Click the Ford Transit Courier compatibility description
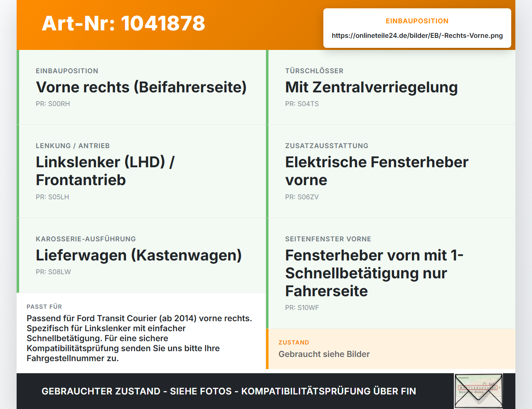This screenshot has width=532, height=409. click(139, 338)
